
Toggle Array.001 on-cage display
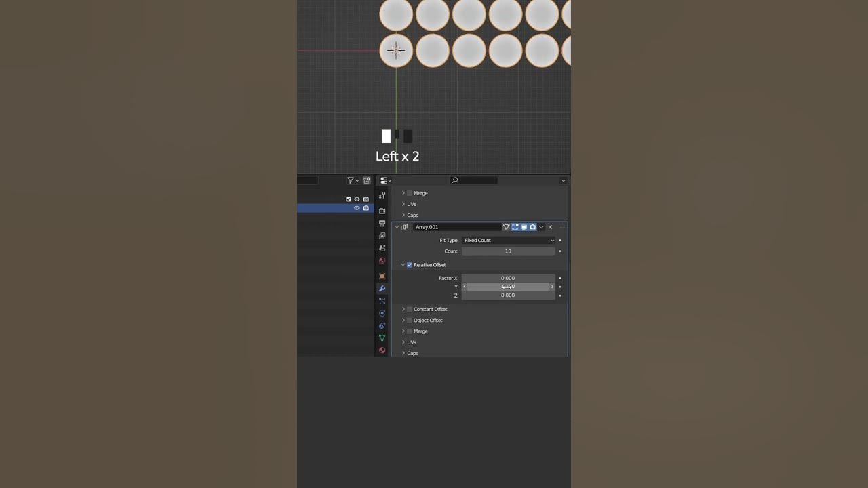pyautogui.click(x=506, y=227)
